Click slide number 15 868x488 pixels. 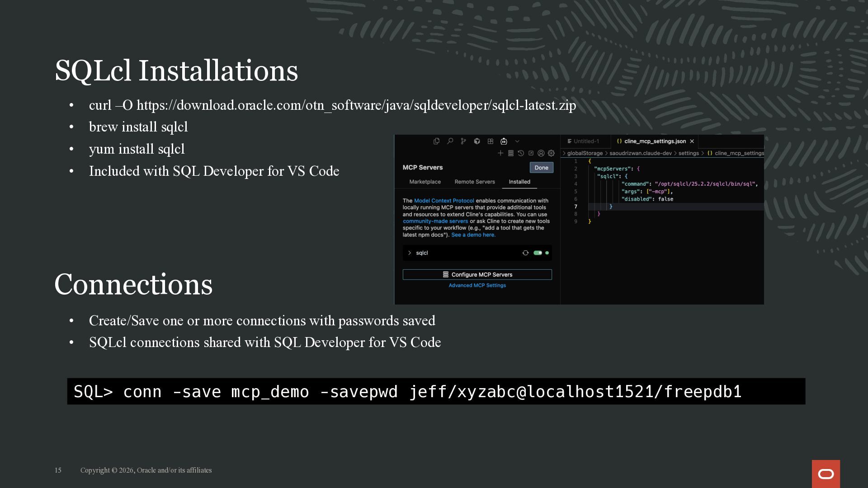[x=58, y=470]
